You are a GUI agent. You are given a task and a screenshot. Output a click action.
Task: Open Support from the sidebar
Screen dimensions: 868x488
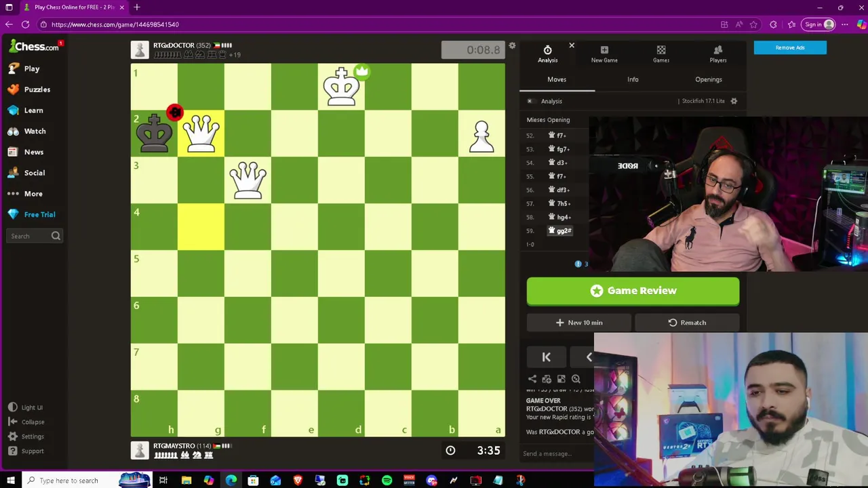(x=26, y=451)
